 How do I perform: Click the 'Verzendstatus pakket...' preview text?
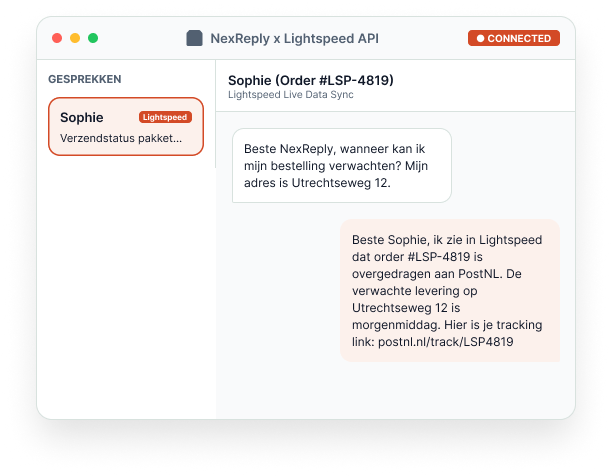[x=121, y=138]
